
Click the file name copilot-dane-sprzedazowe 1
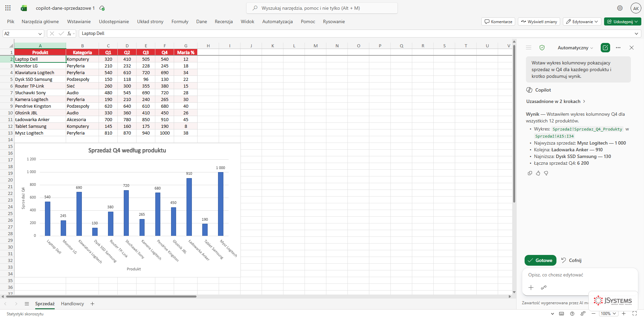point(65,8)
